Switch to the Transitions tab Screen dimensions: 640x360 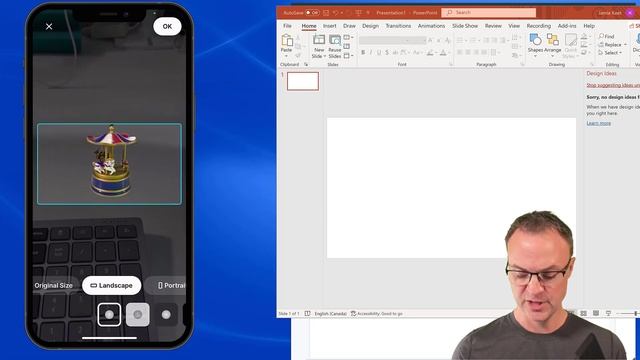click(398, 26)
